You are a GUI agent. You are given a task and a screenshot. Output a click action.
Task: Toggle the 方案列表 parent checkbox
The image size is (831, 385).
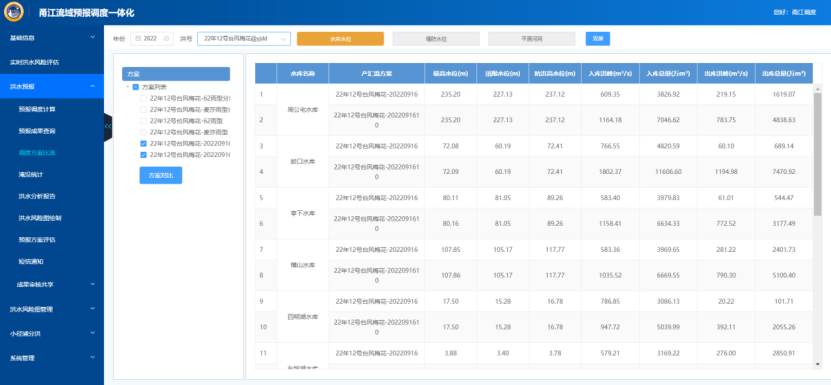pyautogui.click(x=136, y=87)
